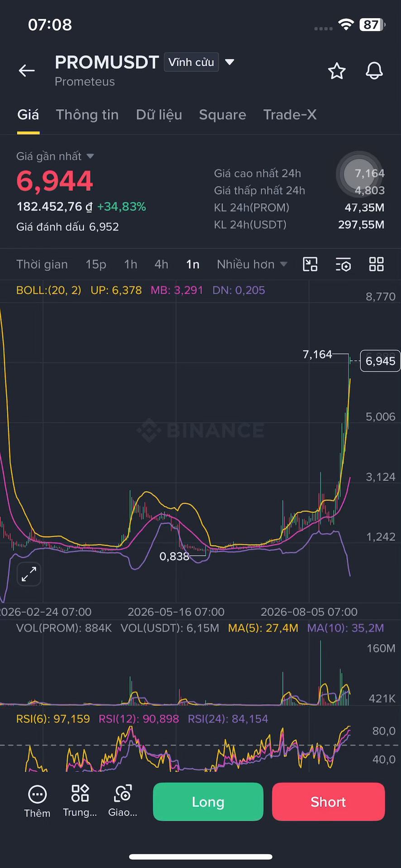
Task: Tap the MB: 3,291 Bollinger value
Action: [x=177, y=290]
